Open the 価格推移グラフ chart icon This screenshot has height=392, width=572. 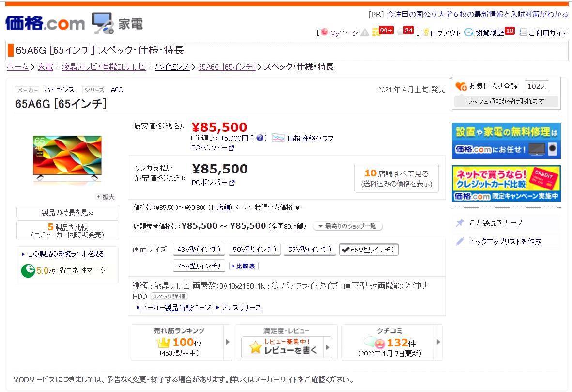coord(278,138)
